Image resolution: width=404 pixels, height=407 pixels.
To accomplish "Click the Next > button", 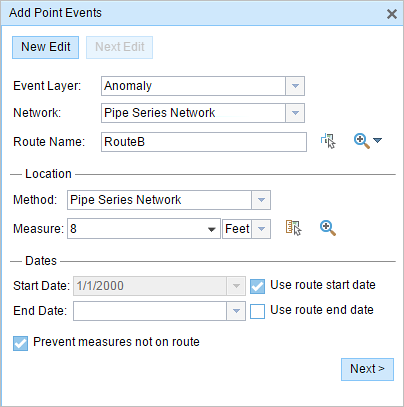I will (x=367, y=369).
